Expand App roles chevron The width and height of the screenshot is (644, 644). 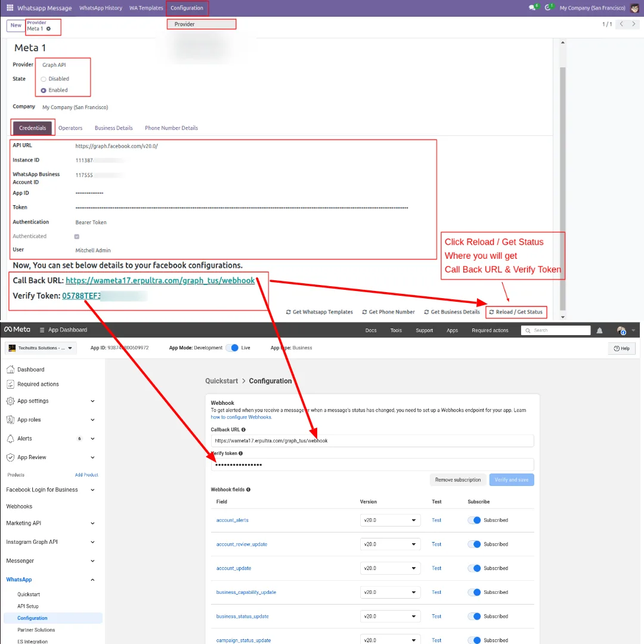click(92, 420)
